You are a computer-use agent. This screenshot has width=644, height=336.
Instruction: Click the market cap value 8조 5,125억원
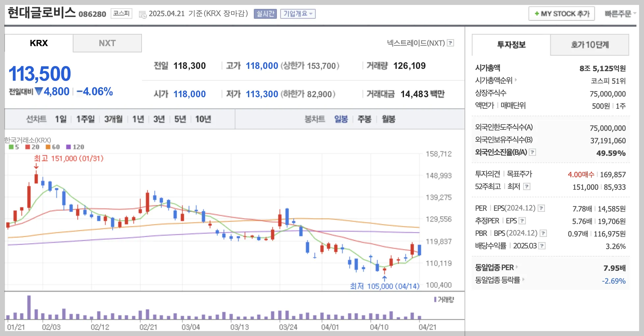(603, 69)
